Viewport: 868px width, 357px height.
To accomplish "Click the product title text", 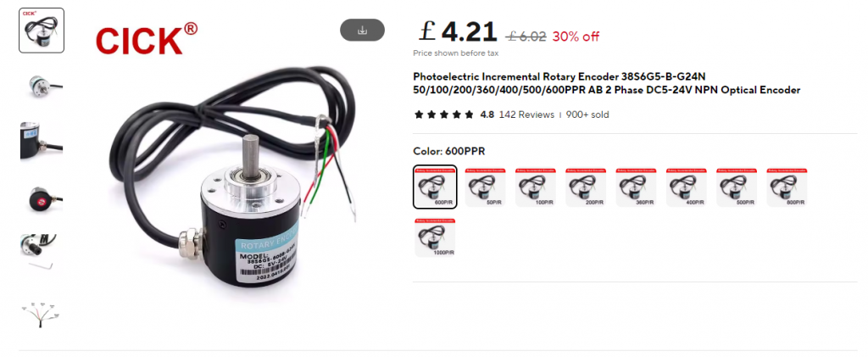I will pyautogui.click(x=607, y=83).
